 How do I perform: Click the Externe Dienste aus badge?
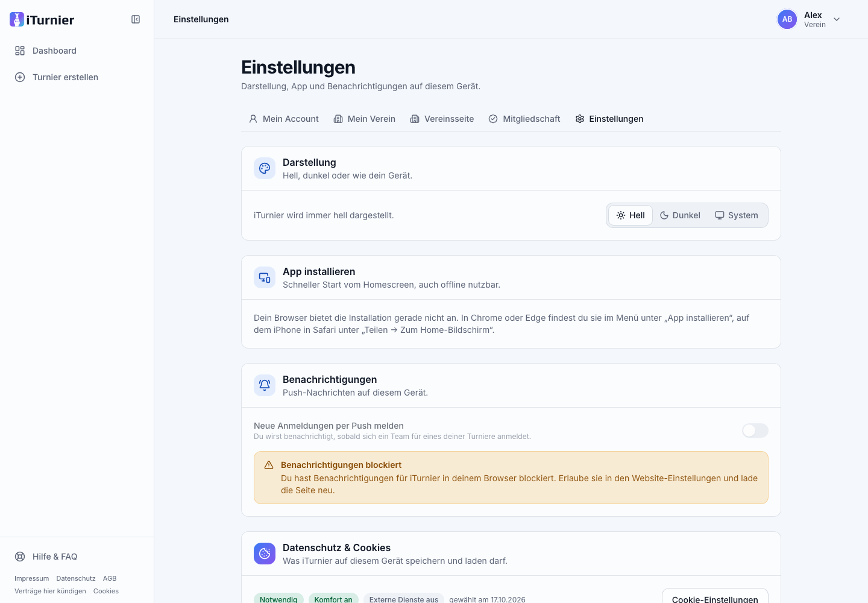(x=404, y=599)
